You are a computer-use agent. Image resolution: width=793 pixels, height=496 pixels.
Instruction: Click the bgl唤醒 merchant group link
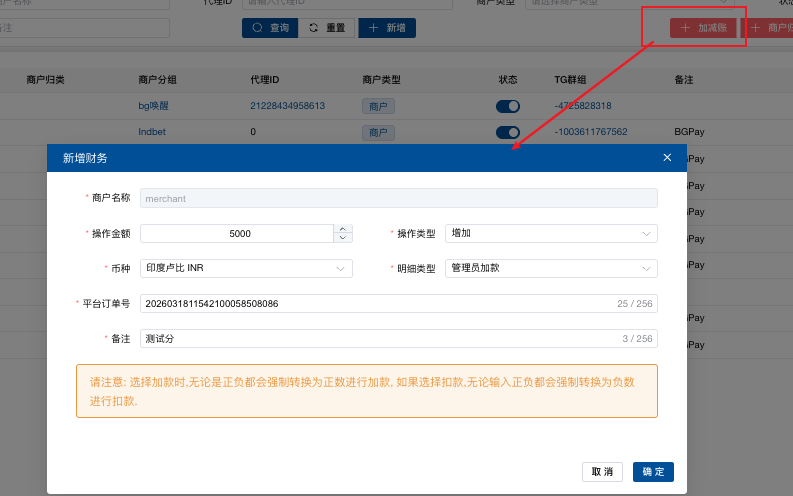(157, 106)
